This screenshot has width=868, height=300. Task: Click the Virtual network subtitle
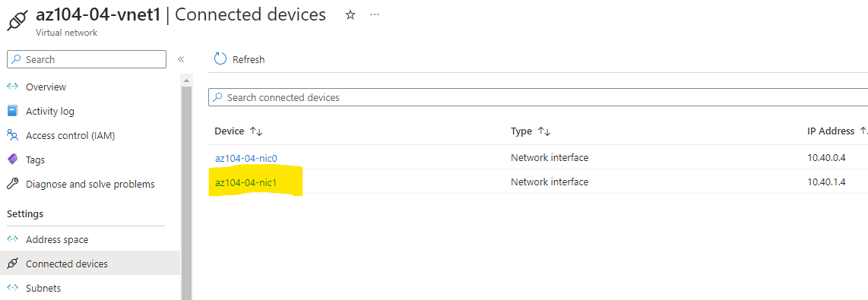tap(66, 33)
